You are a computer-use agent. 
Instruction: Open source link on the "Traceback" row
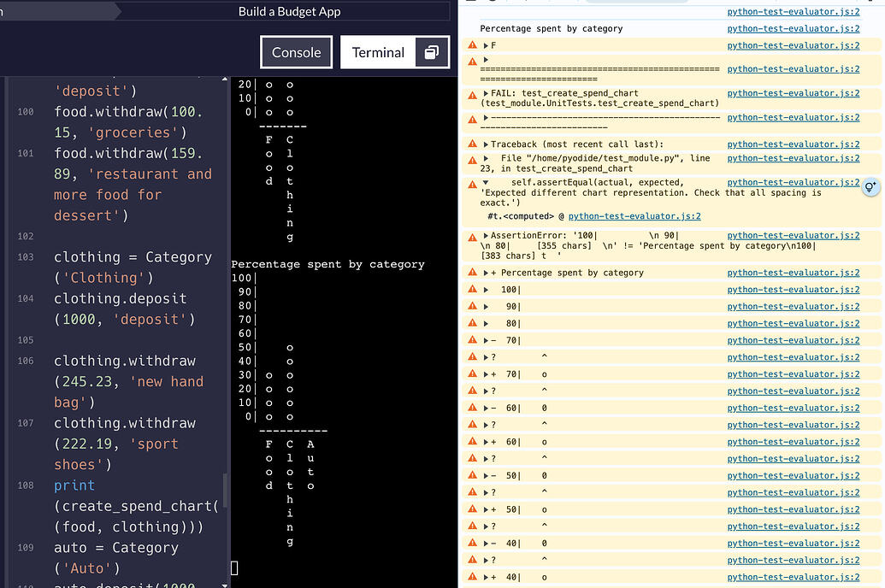tap(793, 144)
